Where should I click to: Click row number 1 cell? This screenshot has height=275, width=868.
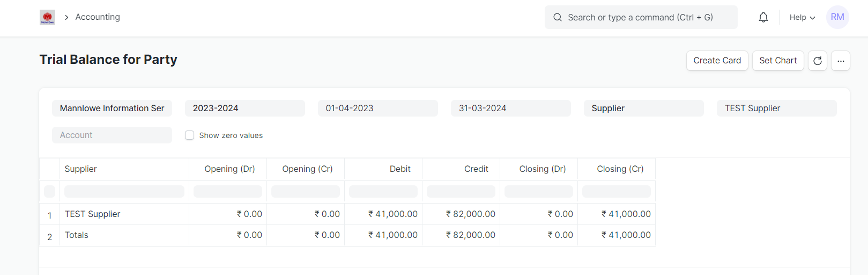50,214
